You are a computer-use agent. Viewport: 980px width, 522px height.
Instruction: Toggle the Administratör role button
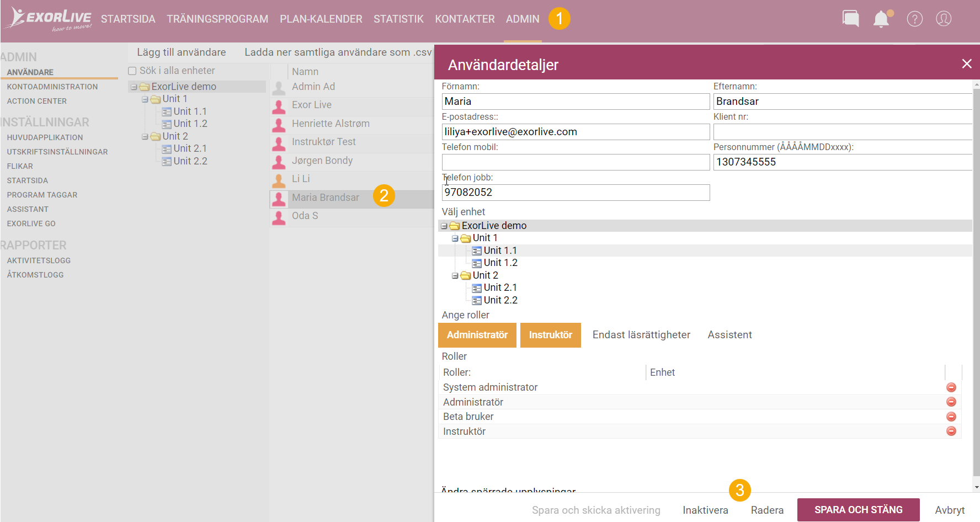tap(477, 335)
